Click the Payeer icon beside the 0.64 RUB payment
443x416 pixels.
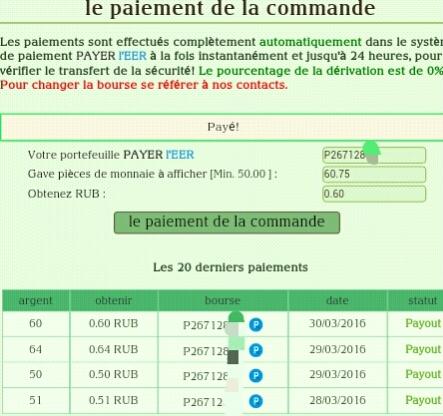tap(256, 350)
